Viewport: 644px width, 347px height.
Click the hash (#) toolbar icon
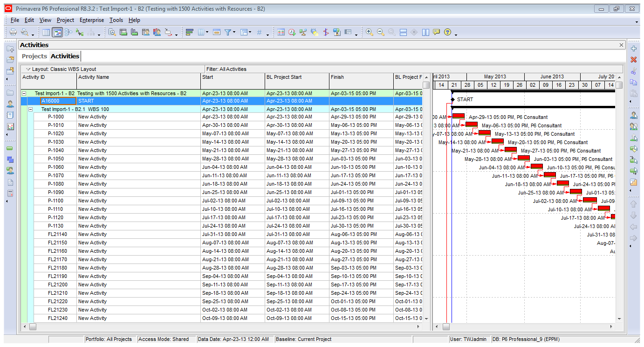point(259,32)
